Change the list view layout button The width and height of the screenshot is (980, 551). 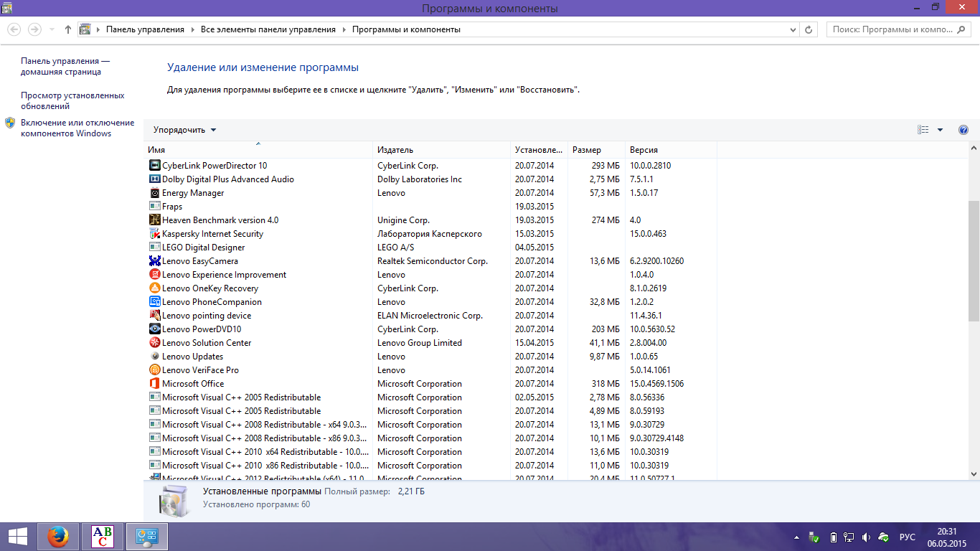pyautogui.click(x=923, y=130)
